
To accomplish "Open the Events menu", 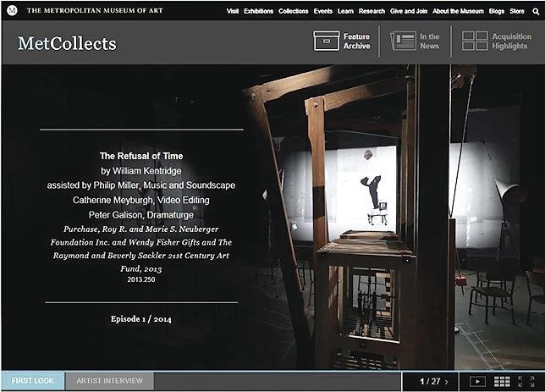I will pyautogui.click(x=323, y=11).
